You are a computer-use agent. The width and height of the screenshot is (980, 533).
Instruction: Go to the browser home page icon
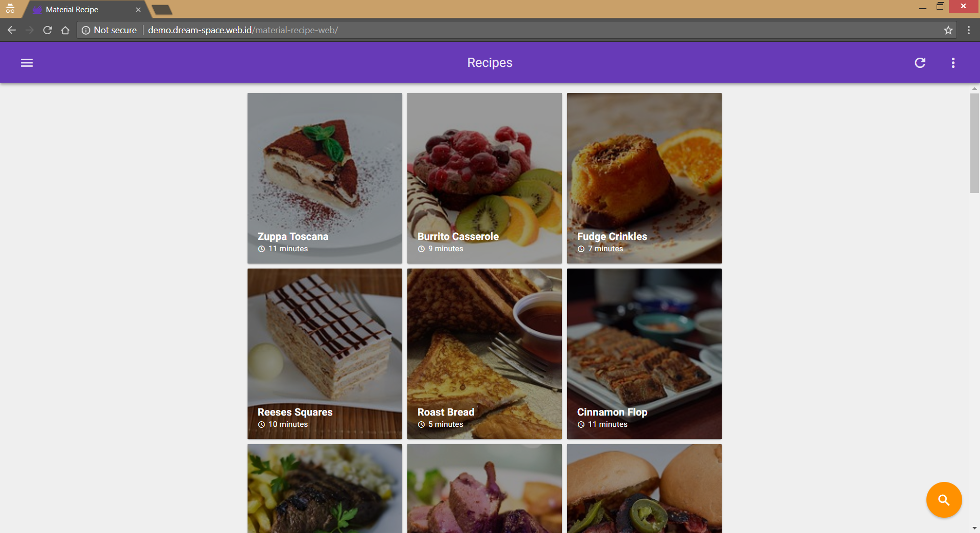[65, 30]
